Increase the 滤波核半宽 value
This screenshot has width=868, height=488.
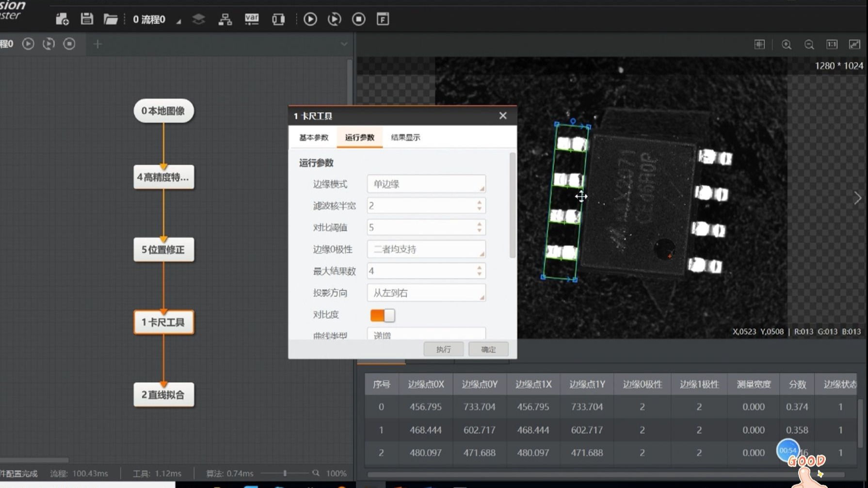480,202
